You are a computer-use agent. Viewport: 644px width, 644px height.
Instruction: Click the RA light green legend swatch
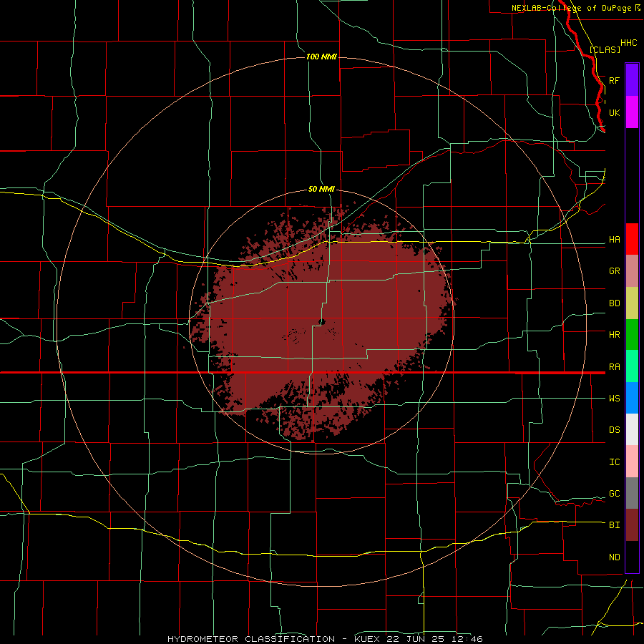point(632,366)
